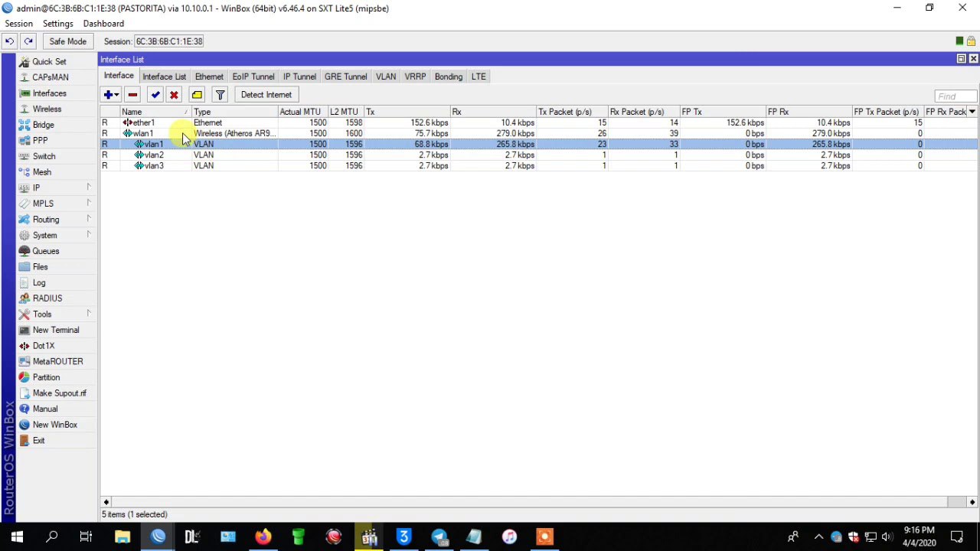The height and width of the screenshot is (551, 980).
Task: Open New Terminal
Action: (56, 330)
